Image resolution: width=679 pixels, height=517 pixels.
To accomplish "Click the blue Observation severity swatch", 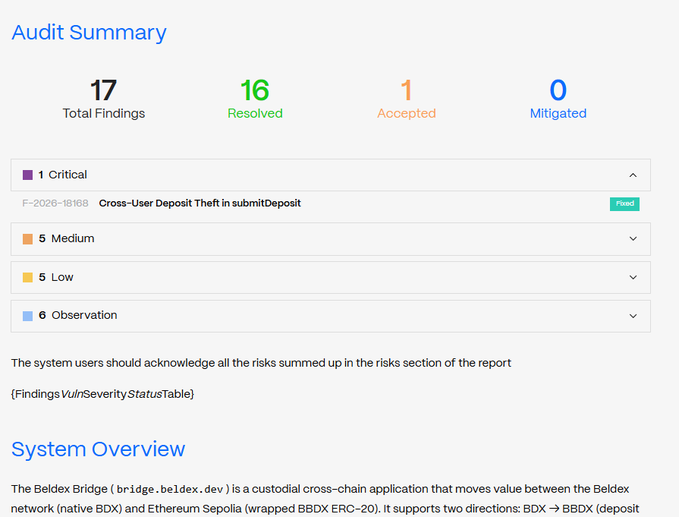I will [28, 316].
